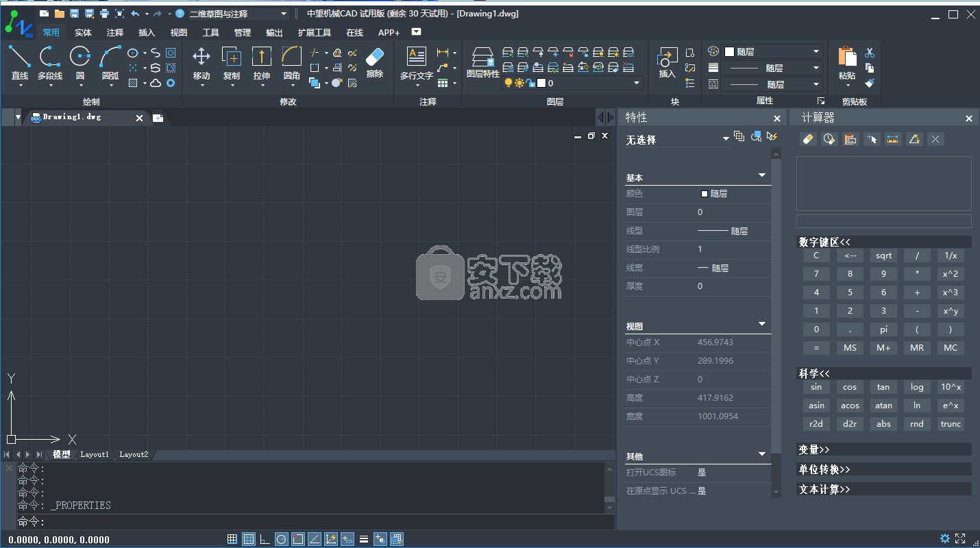The height and width of the screenshot is (548, 980).
Task: Click the quick select icon in properties panel
Action: [x=772, y=136]
